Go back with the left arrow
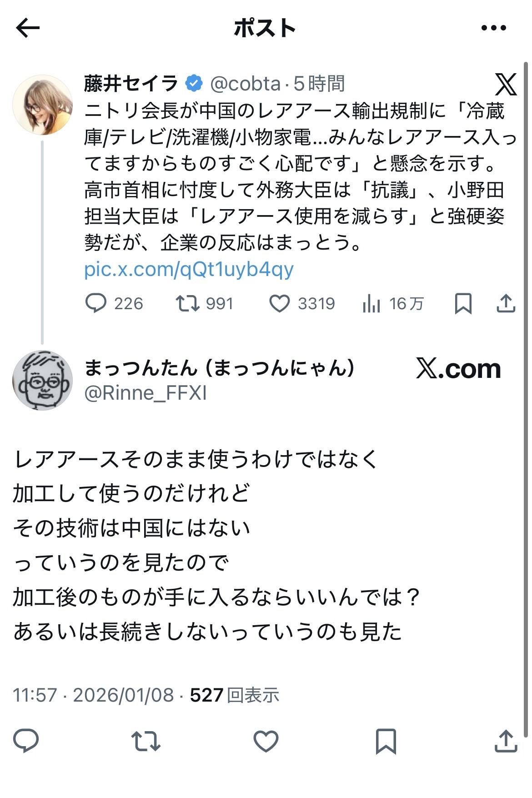 point(28,28)
